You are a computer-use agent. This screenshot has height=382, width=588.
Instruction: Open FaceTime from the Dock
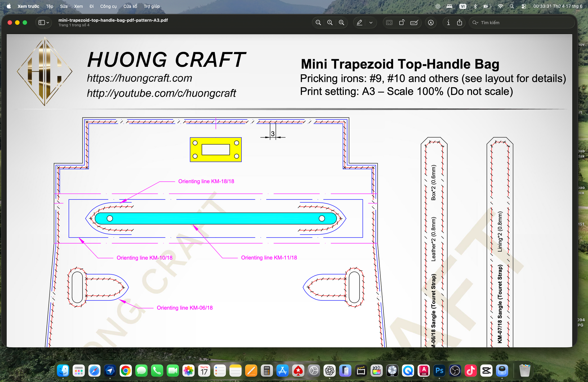(173, 371)
